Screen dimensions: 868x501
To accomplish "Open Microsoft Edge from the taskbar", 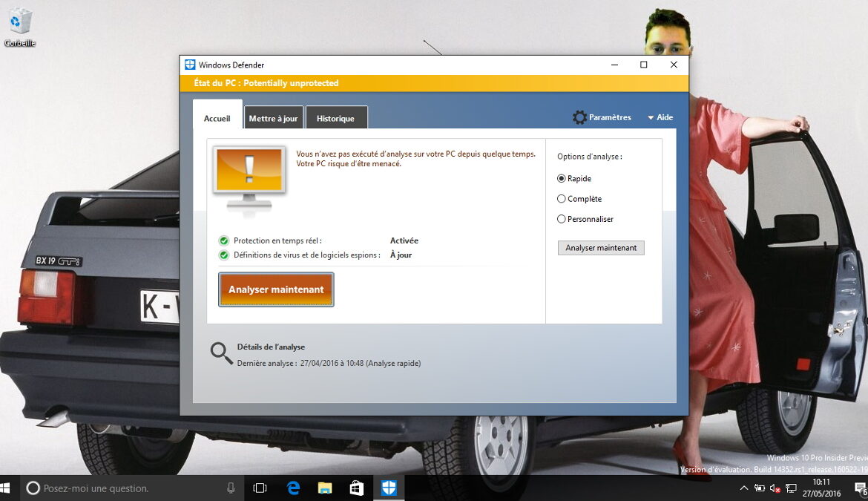I will pos(292,488).
